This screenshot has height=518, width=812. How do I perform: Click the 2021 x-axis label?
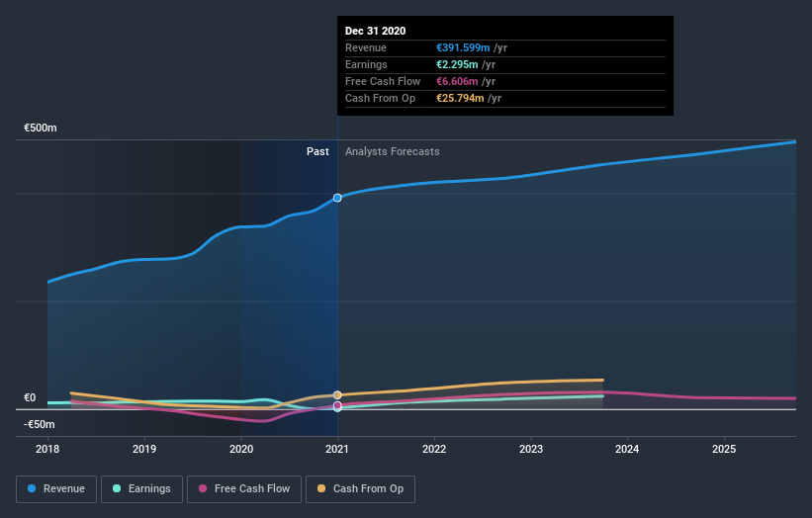coord(337,449)
